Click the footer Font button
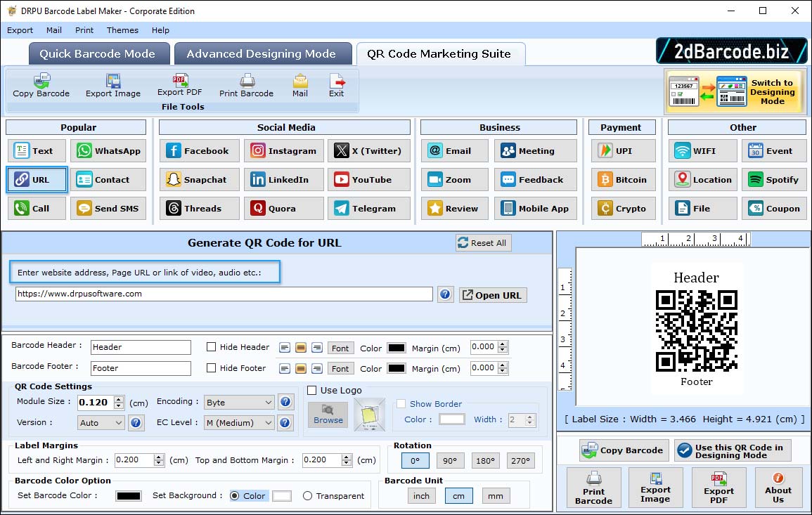Image resolution: width=812 pixels, height=515 pixels. pos(340,369)
